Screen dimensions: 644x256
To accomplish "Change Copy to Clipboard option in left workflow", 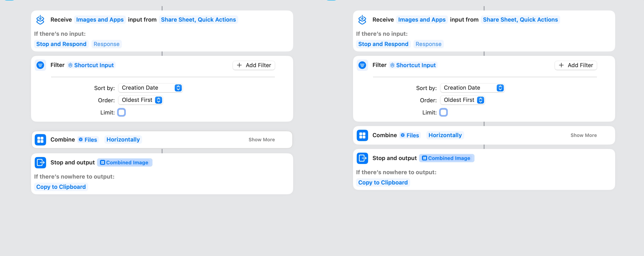I will point(61,187).
